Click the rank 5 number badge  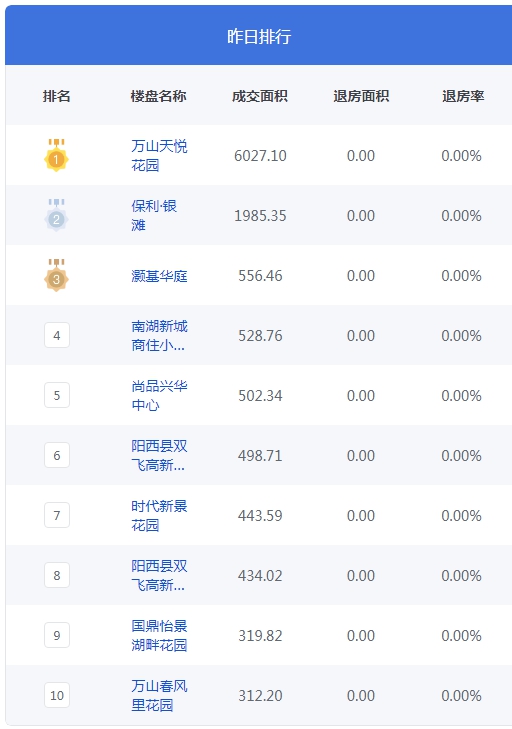[x=57, y=395]
